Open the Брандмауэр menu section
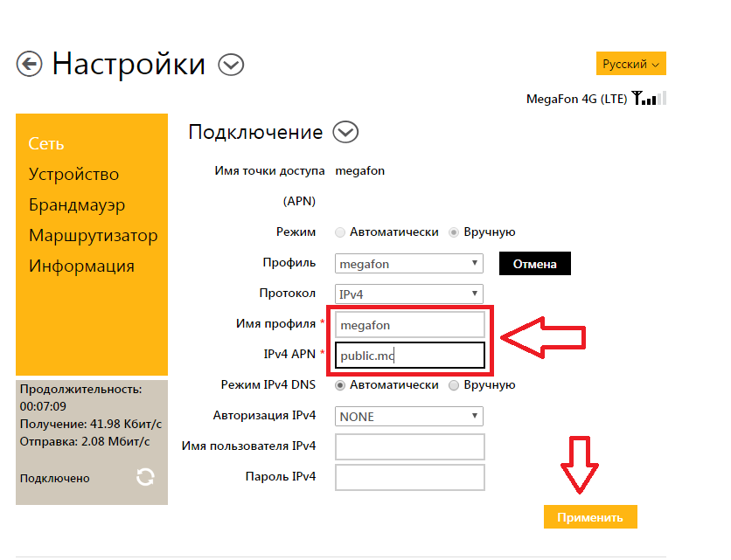731x560 pixels. tap(77, 205)
